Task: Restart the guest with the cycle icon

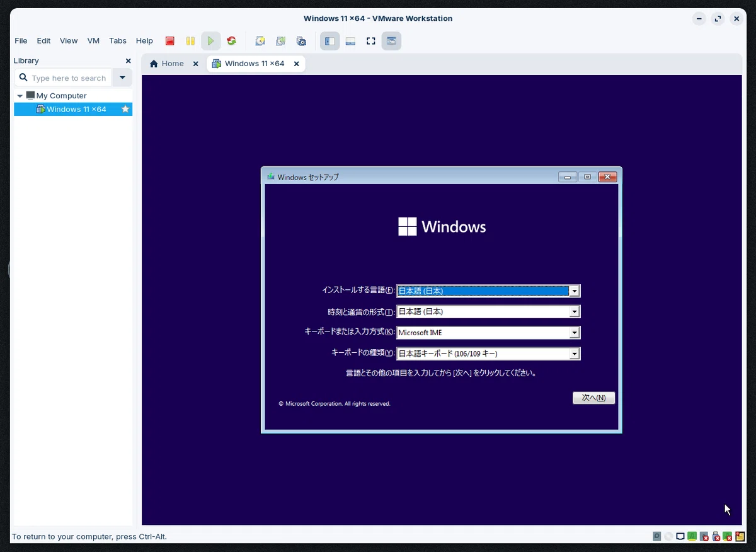Action: [x=232, y=41]
